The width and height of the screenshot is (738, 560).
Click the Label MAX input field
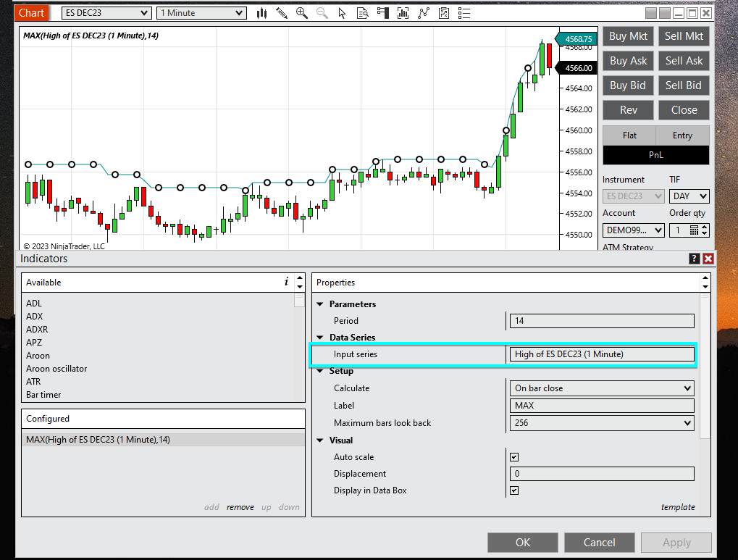coord(602,406)
